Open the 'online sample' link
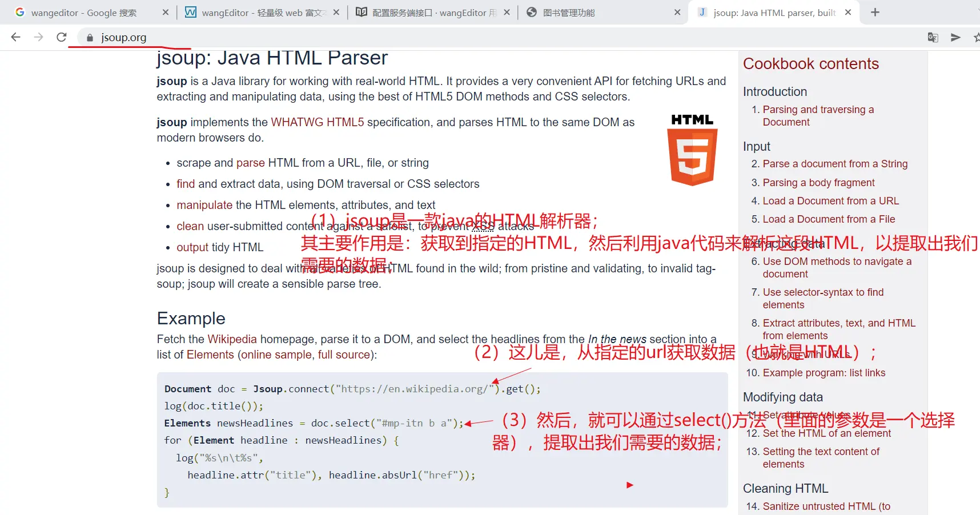The width and height of the screenshot is (980, 515). (x=276, y=355)
